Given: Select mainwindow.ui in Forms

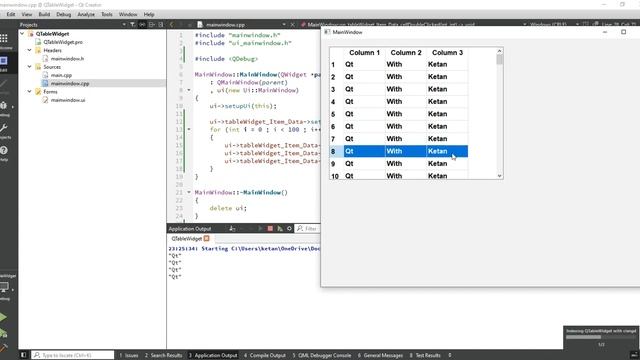Looking at the screenshot, I should pos(68,100).
